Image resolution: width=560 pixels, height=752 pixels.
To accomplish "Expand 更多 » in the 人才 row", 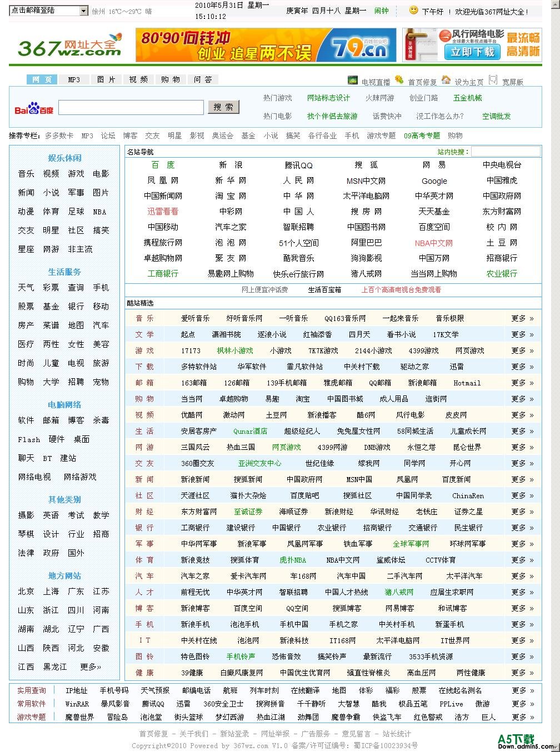I will point(523,593).
